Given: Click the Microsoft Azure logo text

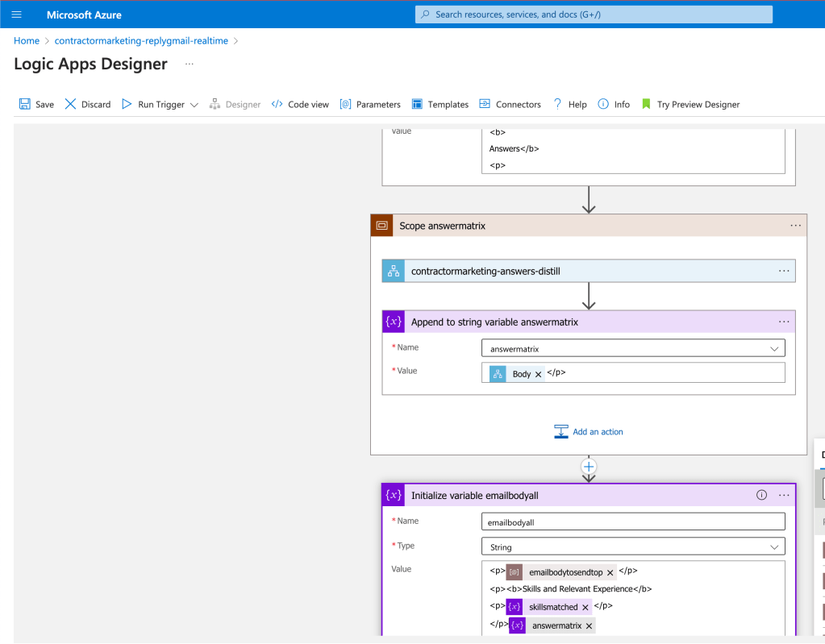Looking at the screenshot, I should tap(84, 15).
